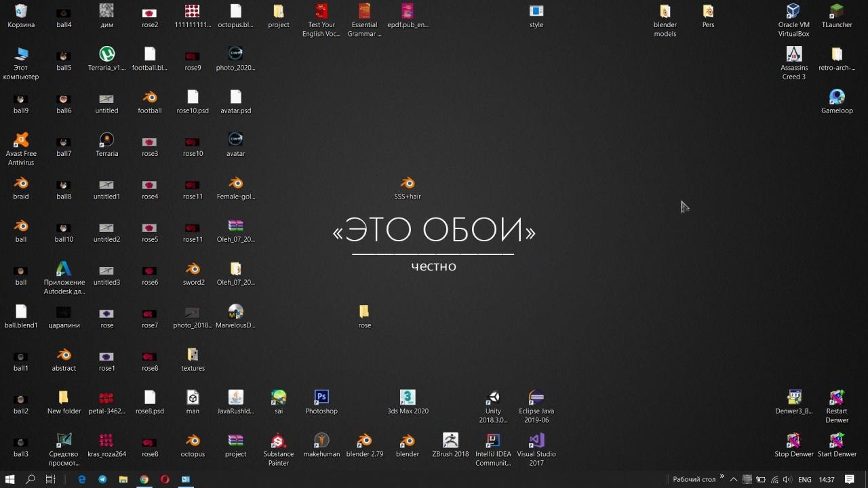Open Test Your English Vocabulary PDF
This screenshot has width=868, height=488.
pos(321,20)
